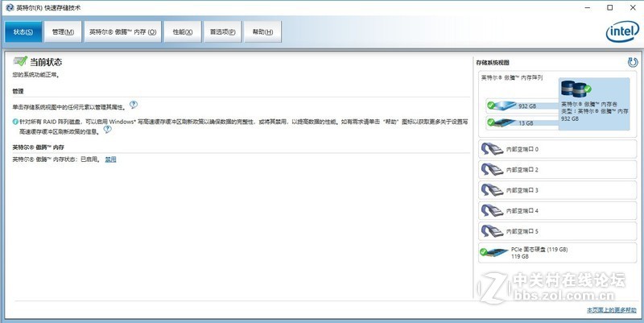Screen dimensions: 644x323
Task: Click the 932 GB volume size text
Action: (569, 118)
